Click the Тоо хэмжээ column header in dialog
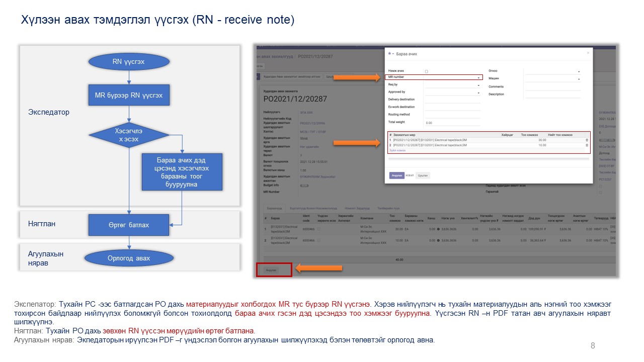Image resolution: width=644 pixels, height=362 pixels. tap(529, 135)
